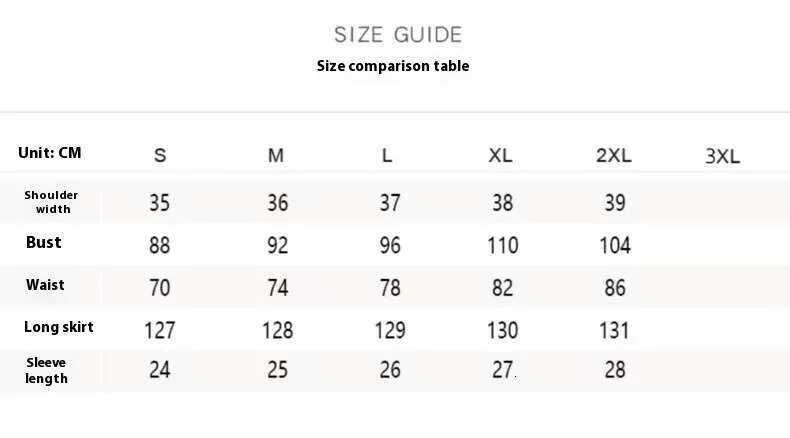790x438 pixels.
Task: Click the Sleeve length row label
Action: click(46, 370)
